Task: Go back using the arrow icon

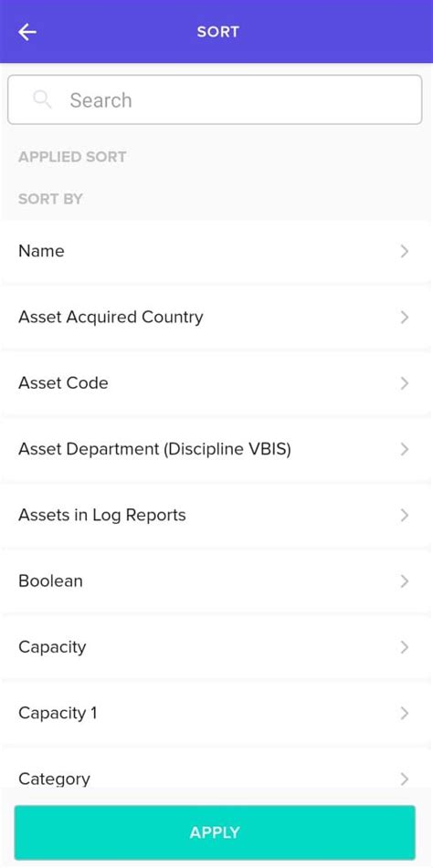Action: (x=27, y=32)
